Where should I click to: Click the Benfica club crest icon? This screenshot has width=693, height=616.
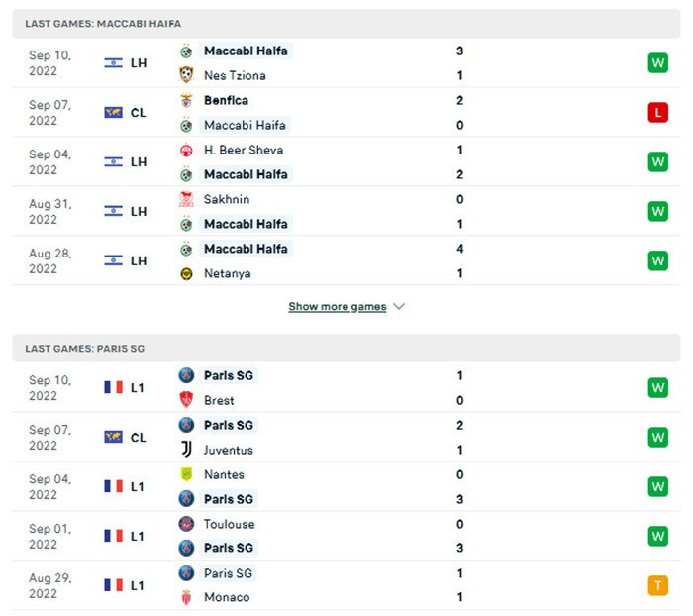point(186,101)
